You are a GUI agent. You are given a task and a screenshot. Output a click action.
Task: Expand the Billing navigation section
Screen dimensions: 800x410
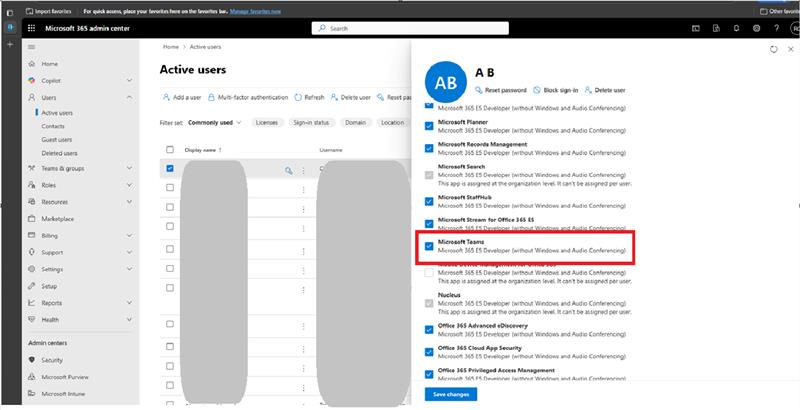click(129, 236)
